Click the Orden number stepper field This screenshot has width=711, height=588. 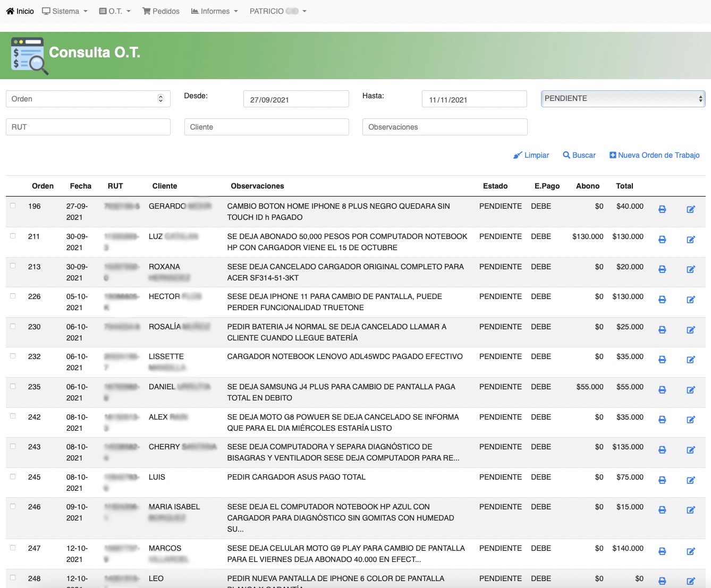pyautogui.click(x=88, y=99)
